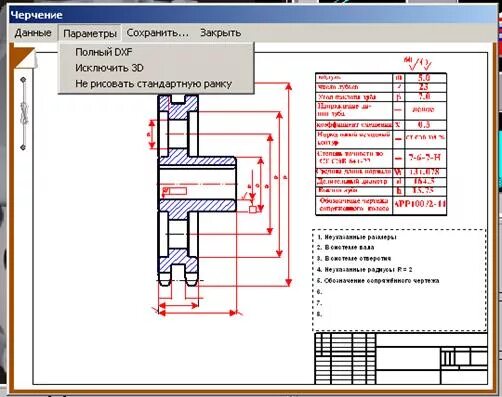Click note 1 Неуказанные размеры

(x=356, y=237)
